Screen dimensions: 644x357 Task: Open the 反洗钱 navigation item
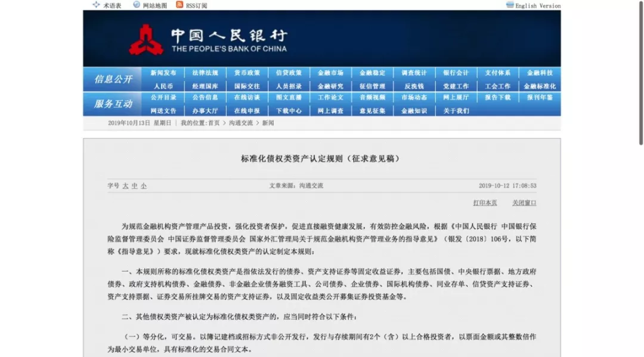tap(414, 86)
